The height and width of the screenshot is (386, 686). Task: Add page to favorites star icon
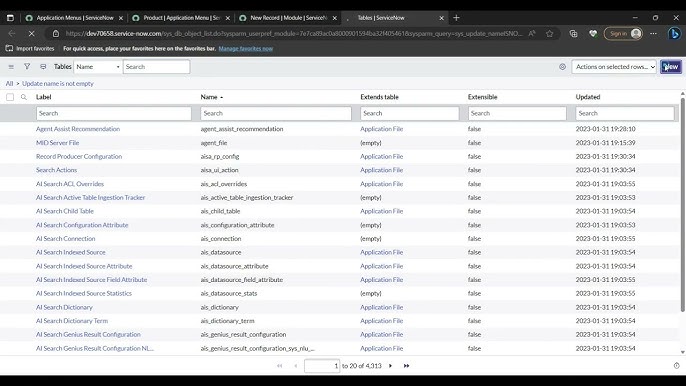[550, 33]
